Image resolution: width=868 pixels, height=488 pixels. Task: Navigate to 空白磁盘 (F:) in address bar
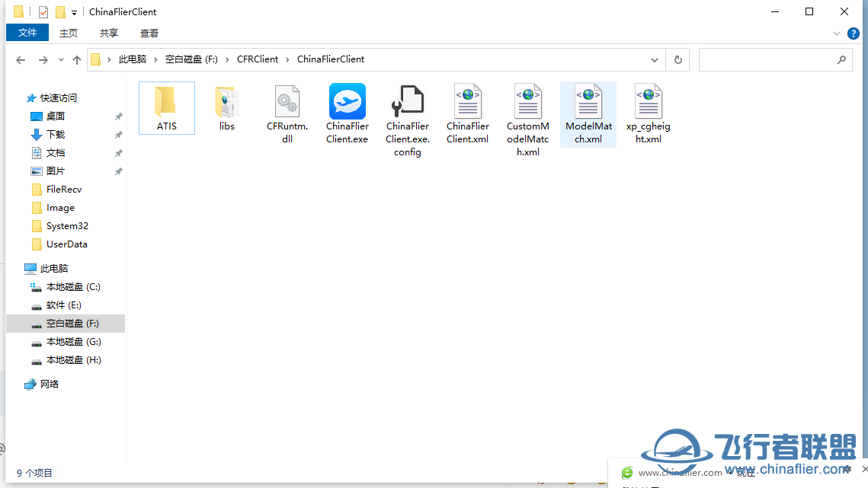pyautogui.click(x=191, y=59)
